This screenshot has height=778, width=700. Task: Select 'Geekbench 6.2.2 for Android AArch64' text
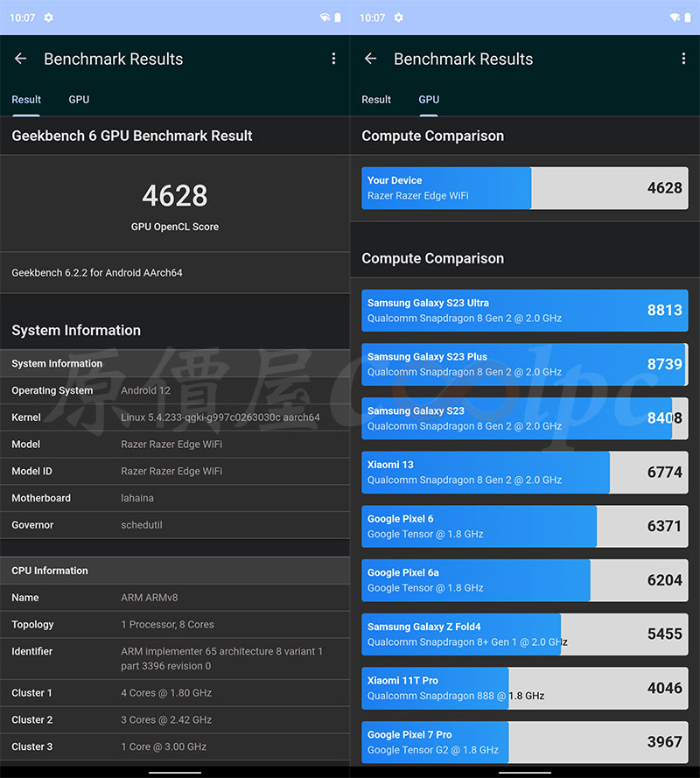(x=97, y=273)
